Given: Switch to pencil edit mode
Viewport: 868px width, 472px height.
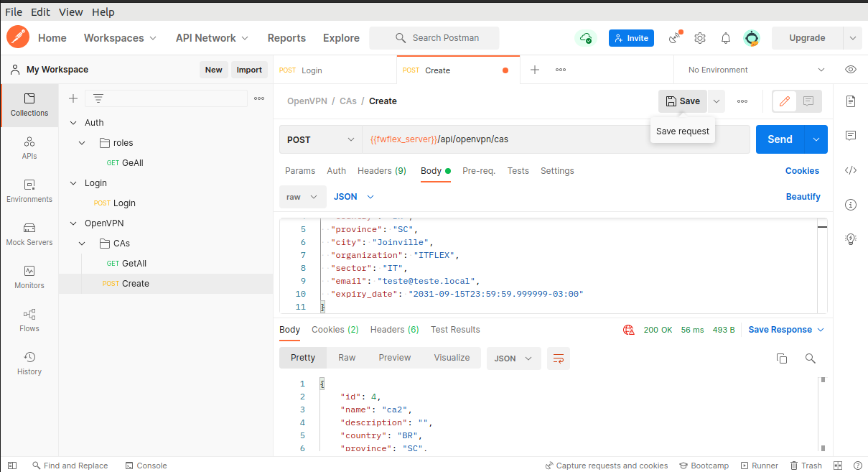Looking at the screenshot, I should tap(785, 101).
